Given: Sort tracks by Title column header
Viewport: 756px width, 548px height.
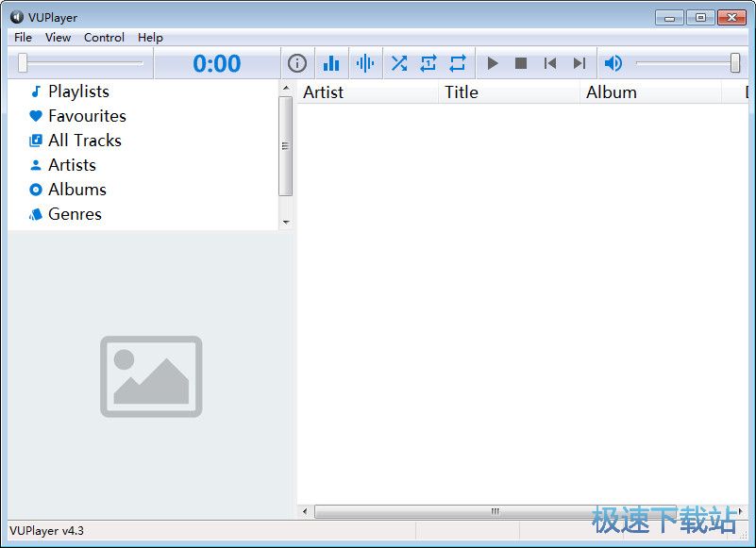Looking at the screenshot, I should [462, 92].
